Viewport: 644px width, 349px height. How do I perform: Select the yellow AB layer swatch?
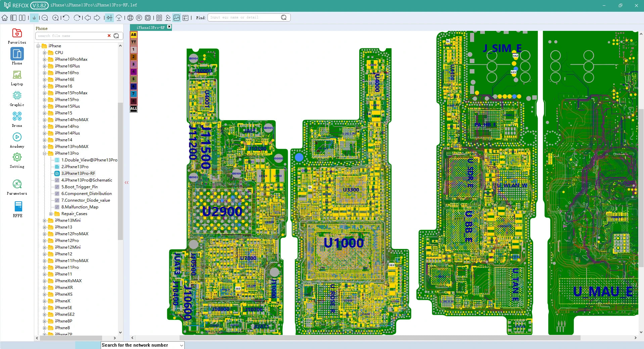click(134, 35)
